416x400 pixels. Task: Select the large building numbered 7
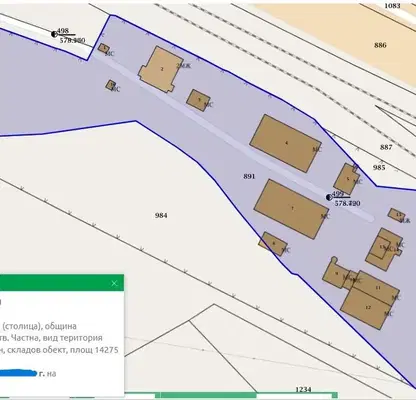pyautogui.click(x=292, y=209)
